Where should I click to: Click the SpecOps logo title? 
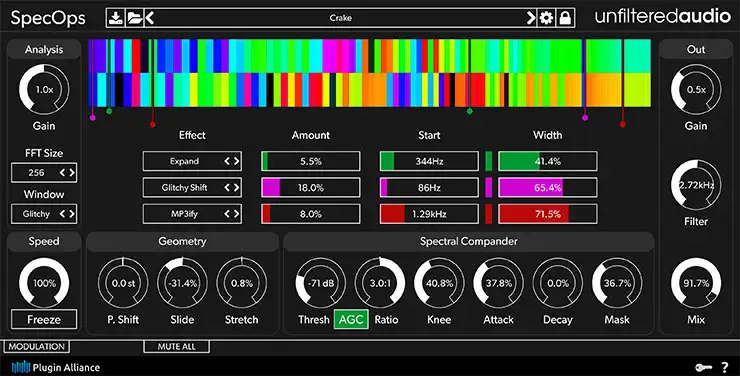coord(48,18)
